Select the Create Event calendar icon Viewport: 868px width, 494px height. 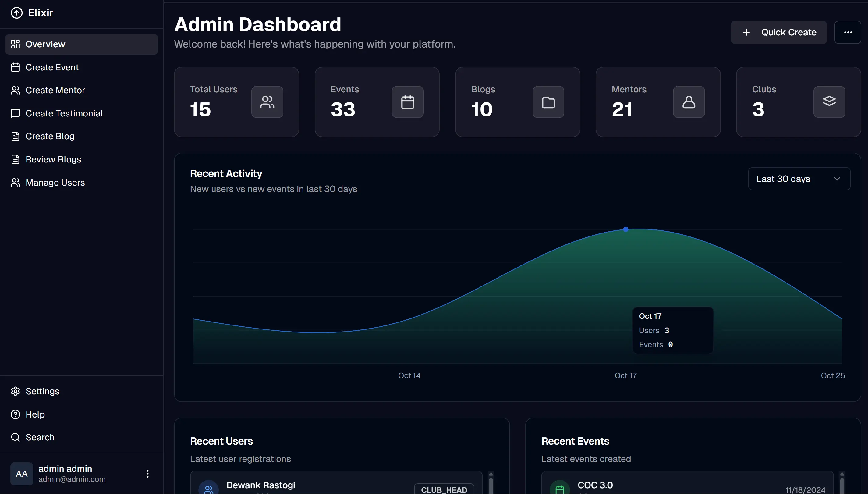15,67
